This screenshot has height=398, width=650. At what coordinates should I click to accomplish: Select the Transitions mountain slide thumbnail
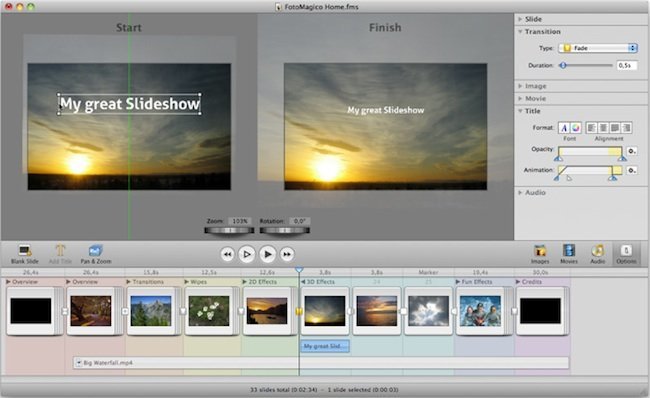[x=151, y=311]
